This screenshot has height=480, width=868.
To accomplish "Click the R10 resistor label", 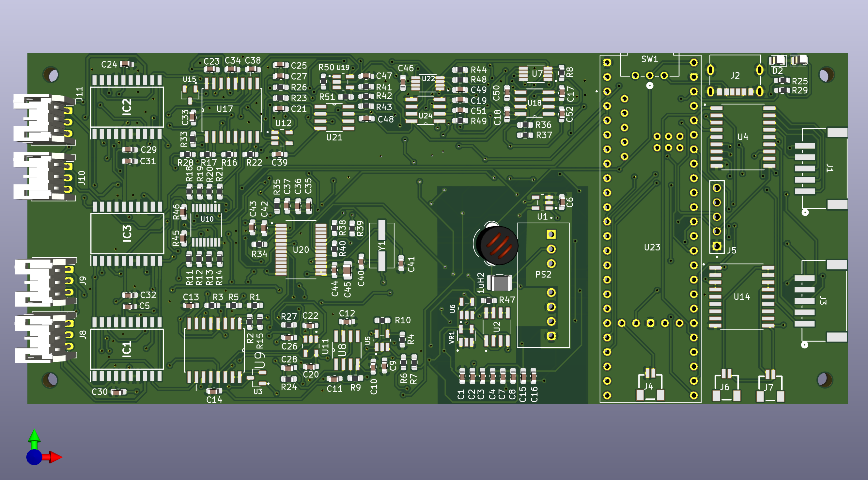I will point(403,320).
